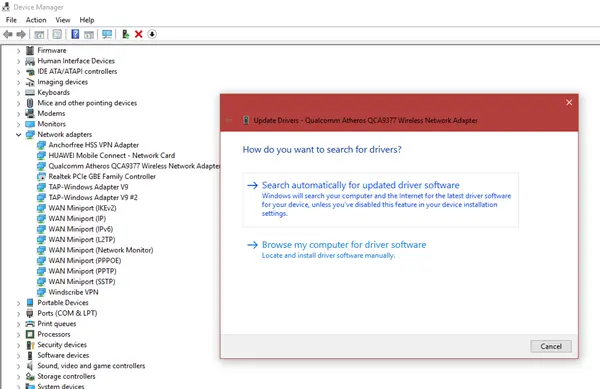600x389 pixels.
Task: Open the Help menu
Action: pos(87,20)
